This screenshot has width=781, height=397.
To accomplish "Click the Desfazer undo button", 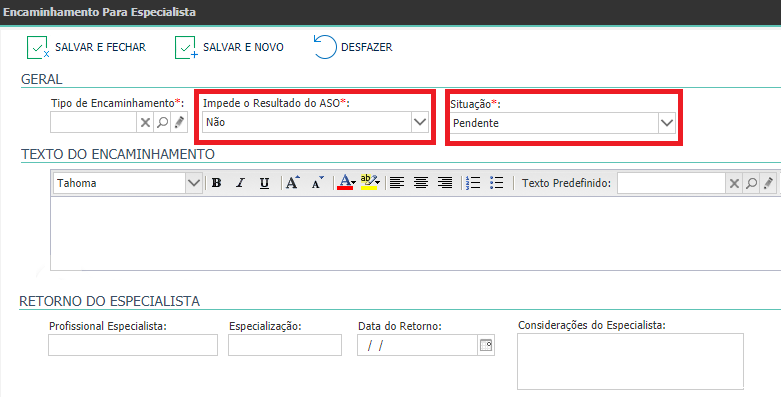I will [x=353, y=47].
